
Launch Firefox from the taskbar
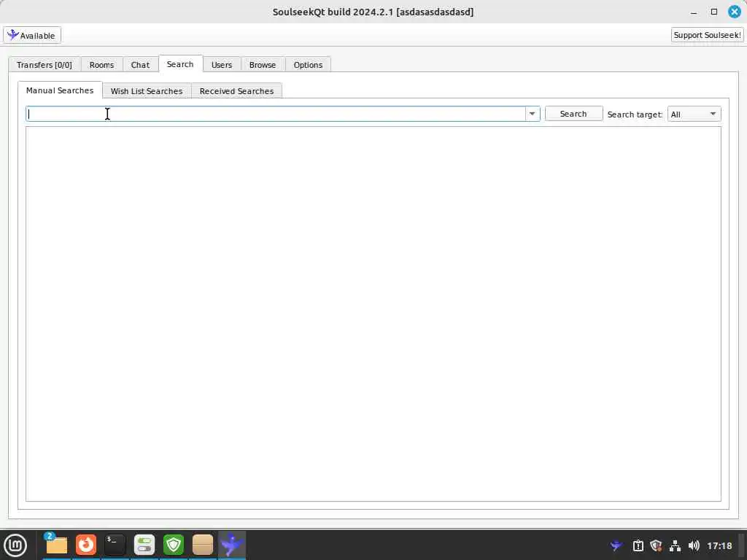86,545
